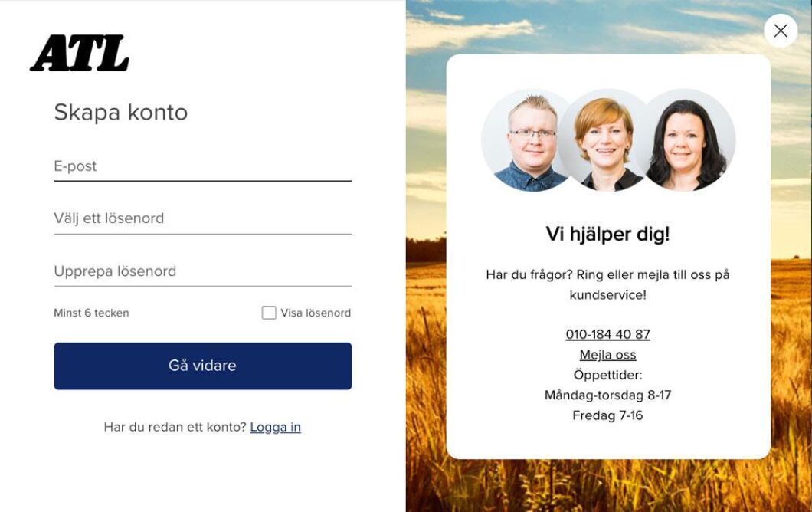Image resolution: width=812 pixels, height=512 pixels.
Task: Click the Öppettider label
Action: pos(607,375)
